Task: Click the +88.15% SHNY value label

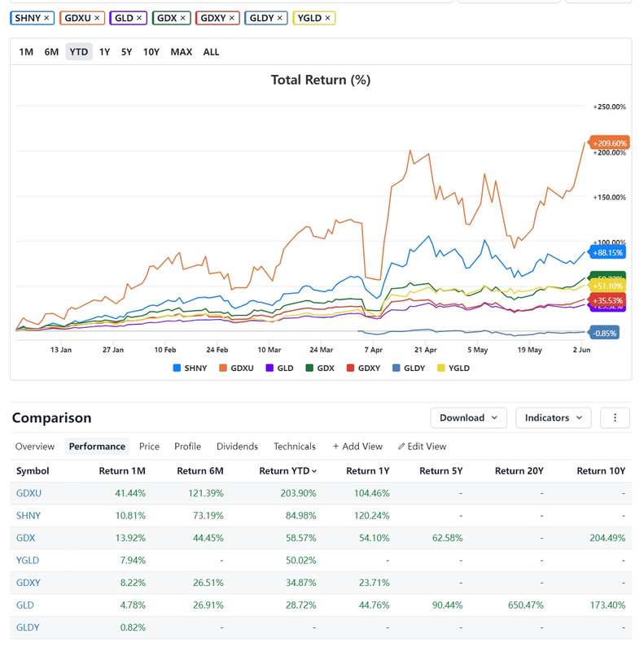Action: tap(607, 252)
